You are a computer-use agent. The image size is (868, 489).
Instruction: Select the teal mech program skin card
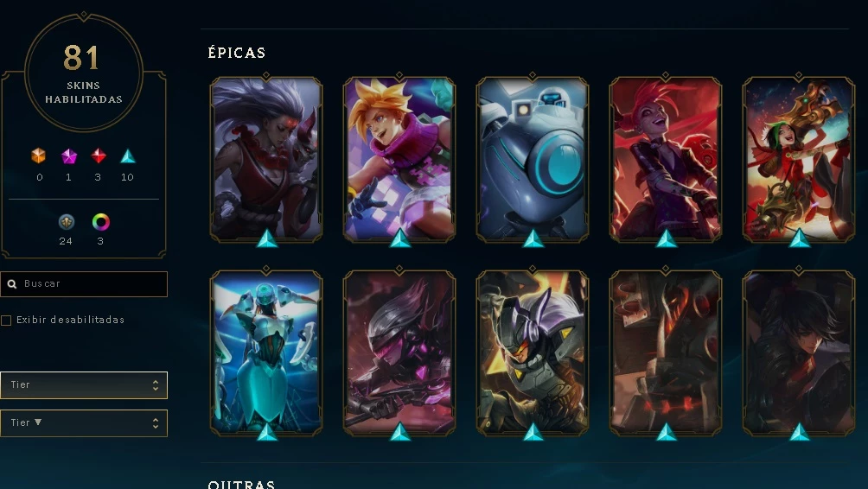pyautogui.click(x=266, y=352)
